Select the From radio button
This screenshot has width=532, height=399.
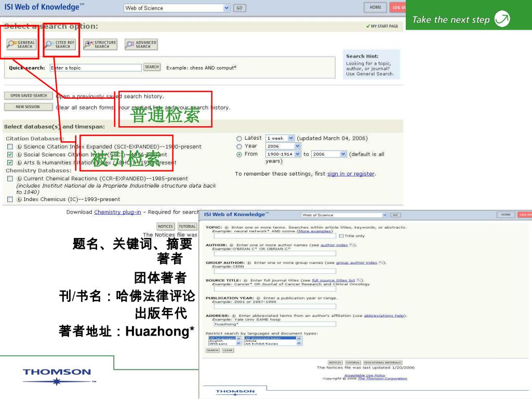[x=239, y=154]
